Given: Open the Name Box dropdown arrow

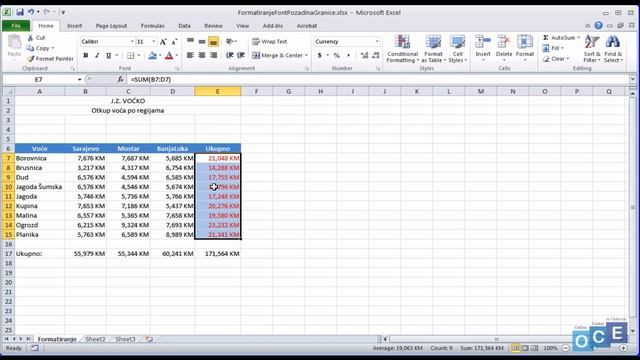Looking at the screenshot, I should (x=80, y=79).
